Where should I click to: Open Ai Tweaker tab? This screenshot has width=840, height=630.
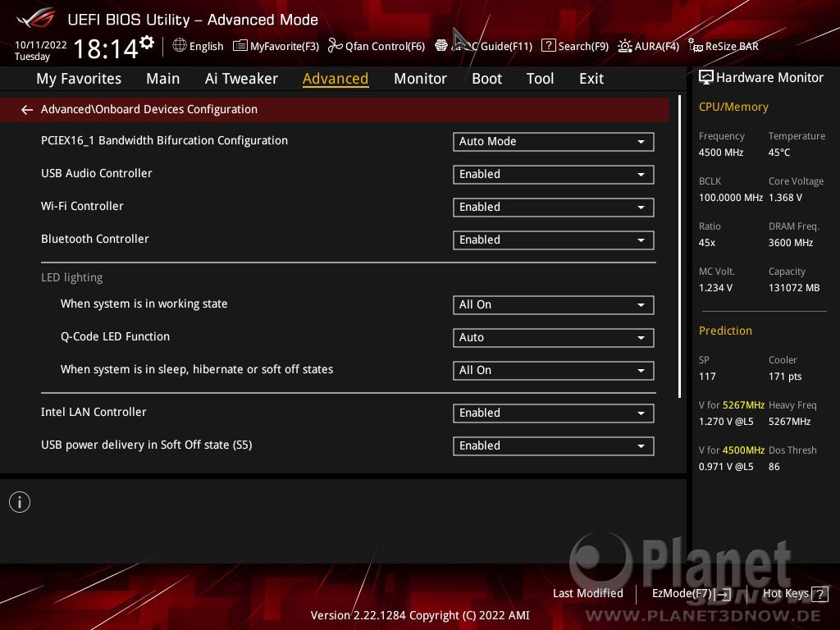241,79
